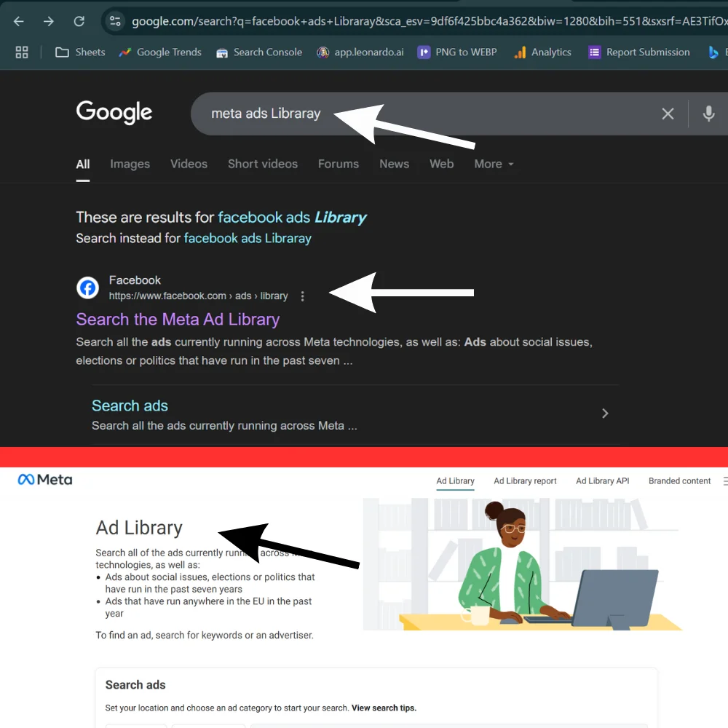Open Search Console bookmark
The image size is (728, 728).
pyautogui.click(x=259, y=52)
